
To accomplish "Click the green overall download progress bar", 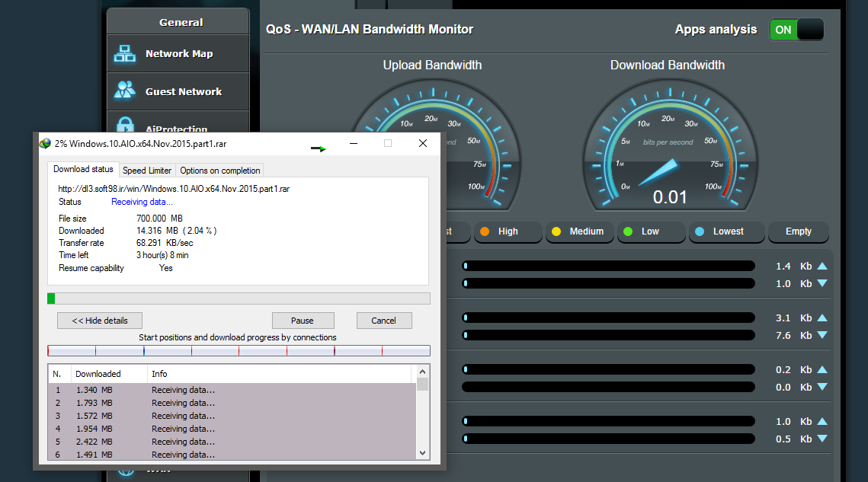I will coord(239,298).
